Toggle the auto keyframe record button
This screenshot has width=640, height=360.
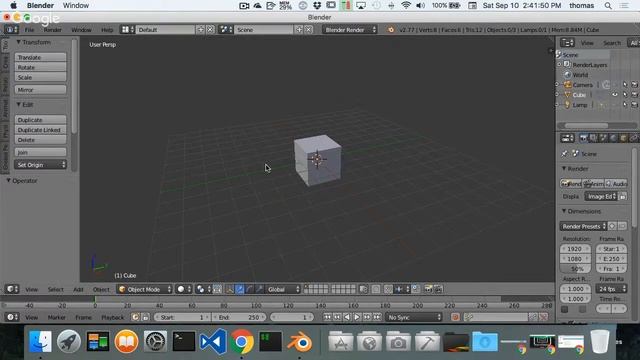(x=455, y=317)
